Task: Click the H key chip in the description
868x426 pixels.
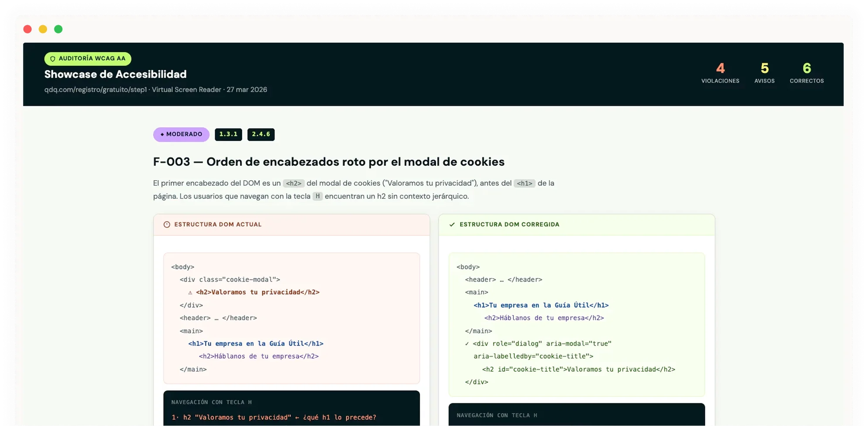Action: [317, 196]
